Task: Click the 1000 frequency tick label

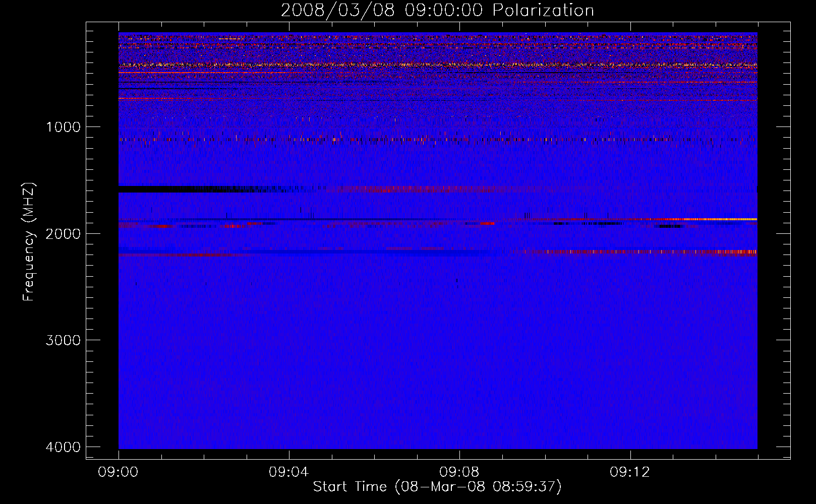Action: coord(64,127)
